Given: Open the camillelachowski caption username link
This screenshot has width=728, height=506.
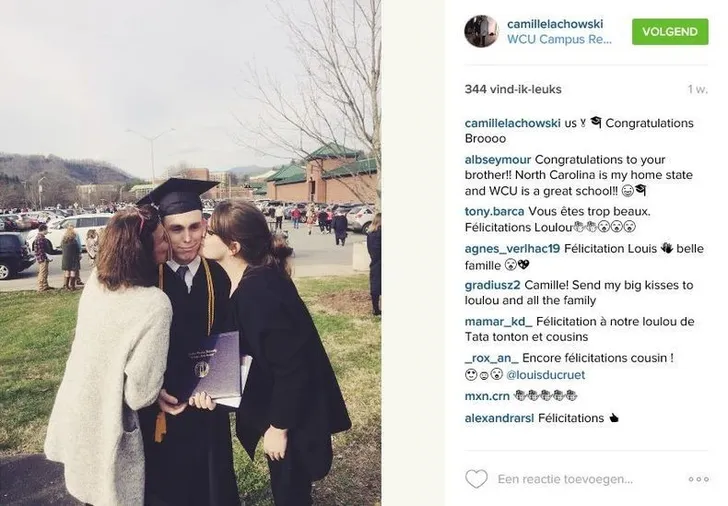Looking at the screenshot, I should click(513, 123).
